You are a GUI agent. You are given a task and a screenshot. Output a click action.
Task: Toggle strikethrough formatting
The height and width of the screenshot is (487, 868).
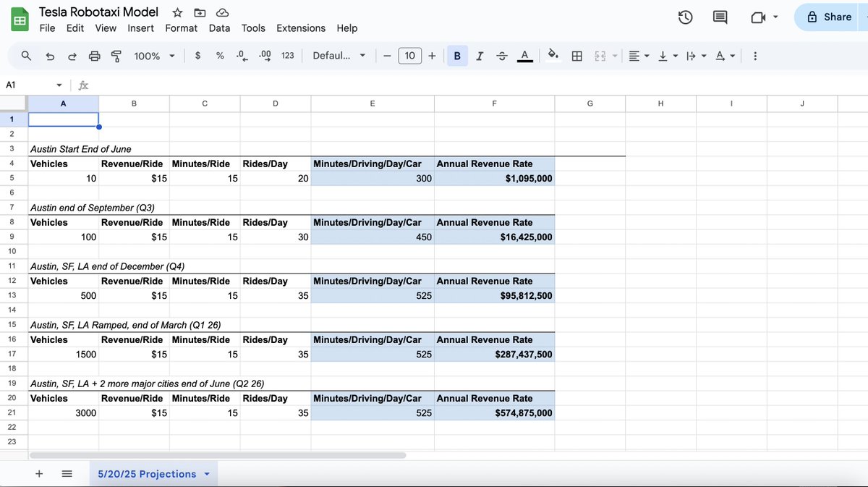click(x=502, y=56)
